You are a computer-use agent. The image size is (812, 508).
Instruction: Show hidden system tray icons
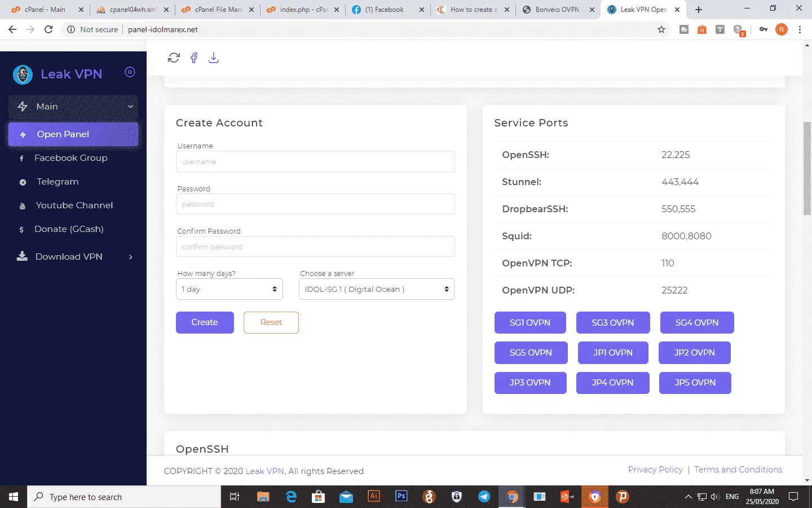[x=688, y=497]
